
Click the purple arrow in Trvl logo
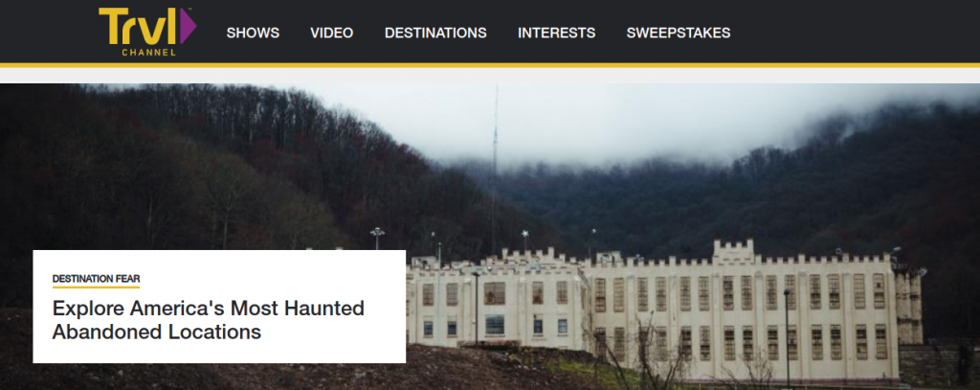(188, 26)
